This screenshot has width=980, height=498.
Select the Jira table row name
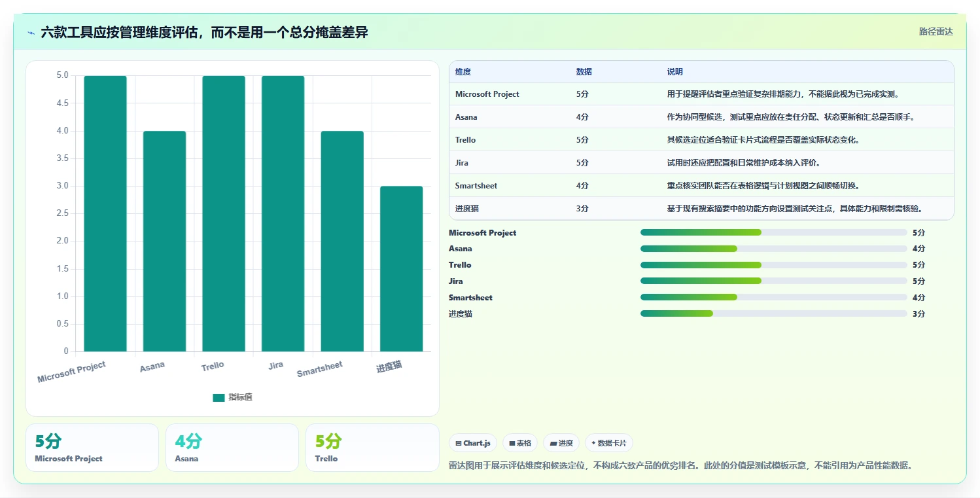(x=462, y=163)
